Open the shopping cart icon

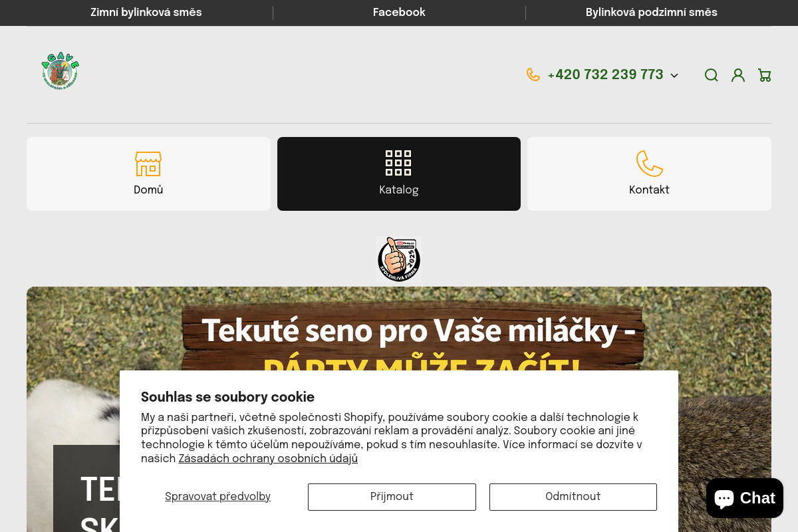click(x=765, y=75)
